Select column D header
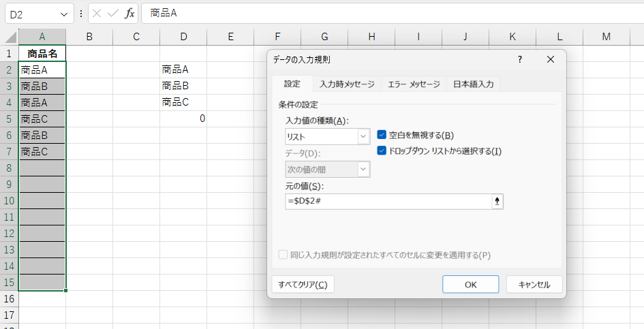644x329 pixels. pyautogui.click(x=183, y=36)
